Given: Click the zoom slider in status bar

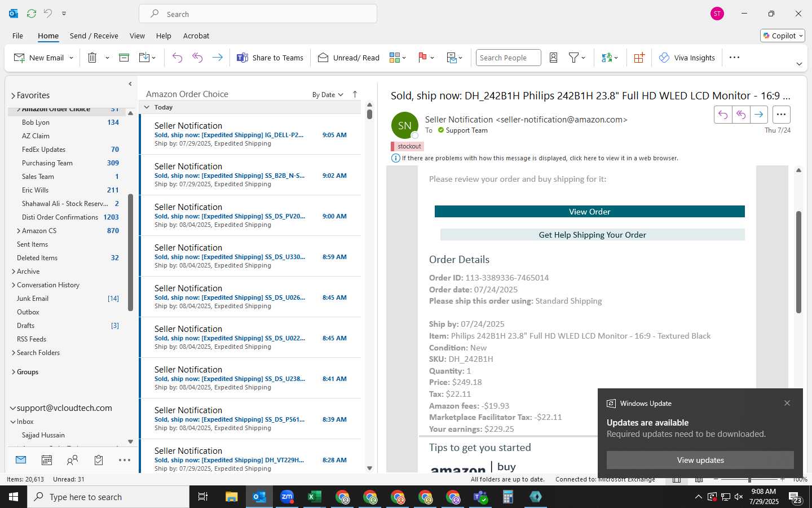Looking at the screenshot, I should pos(749,479).
